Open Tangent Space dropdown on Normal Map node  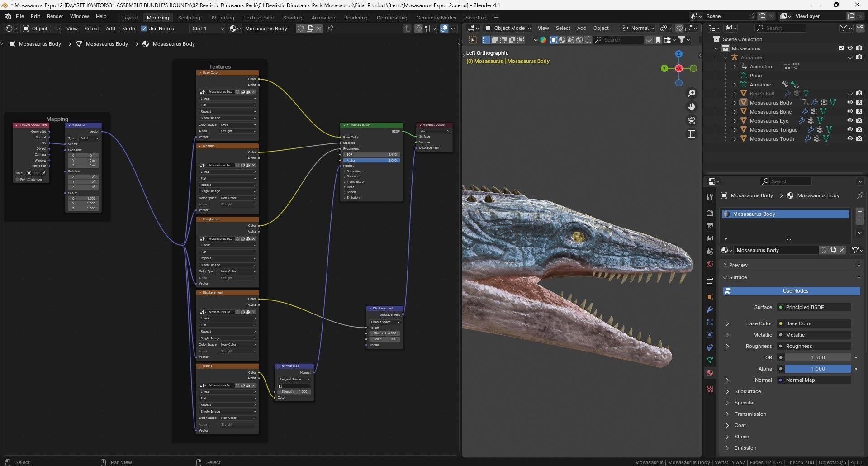(294, 380)
